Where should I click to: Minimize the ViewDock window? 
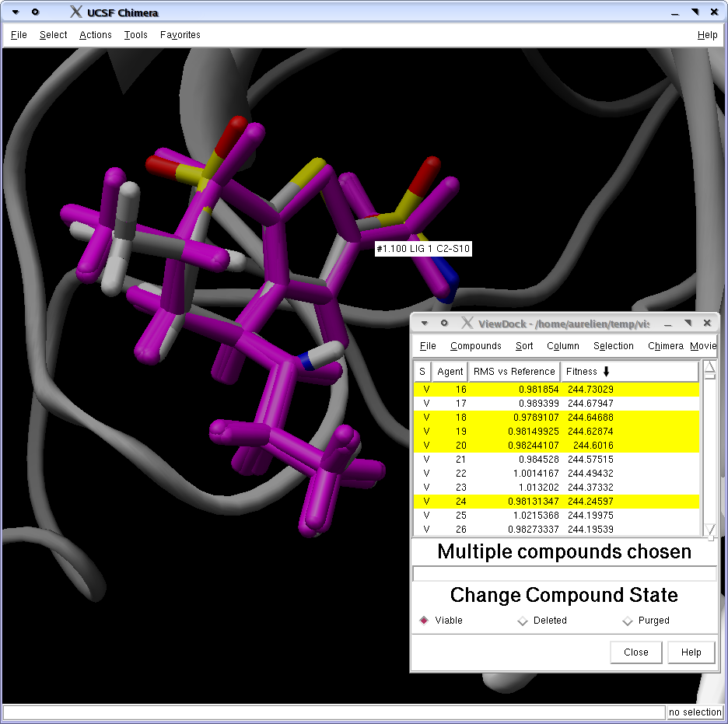(x=667, y=324)
